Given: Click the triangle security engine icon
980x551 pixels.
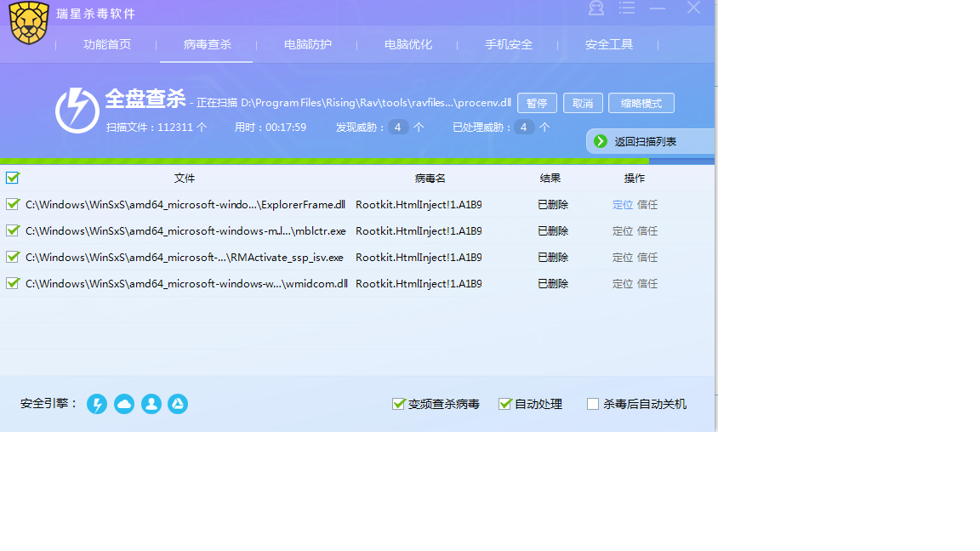Looking at the screenshot, I should coord(177,404).
